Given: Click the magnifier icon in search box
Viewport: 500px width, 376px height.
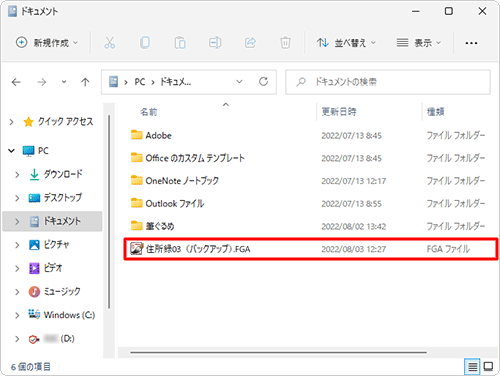Looking at the screenshot, I should click(x=301, y=82).
